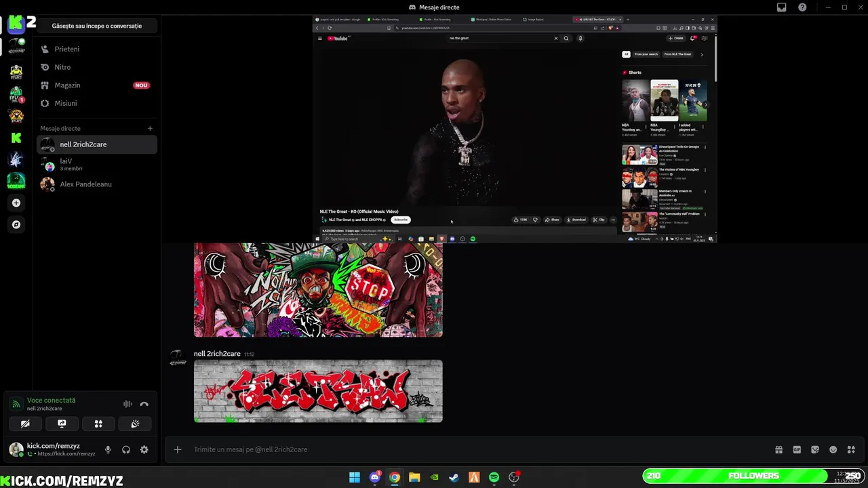Screen dimensions: 868x488
Task: Open your user profile kick.com/remzyz
Action: pyautogui.click(x=53, y=449)
